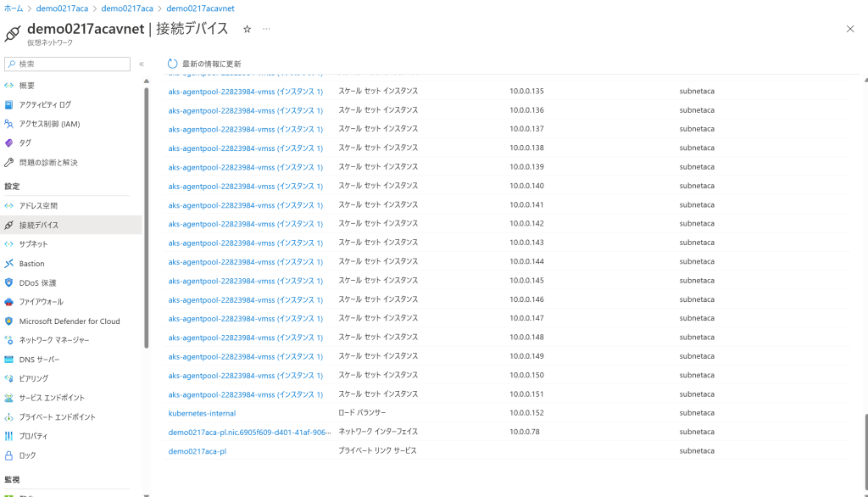This screenshot has width=868, height=497.
Task: Click the main list vertical scrollbar thumb
Action: click(866, 453)
